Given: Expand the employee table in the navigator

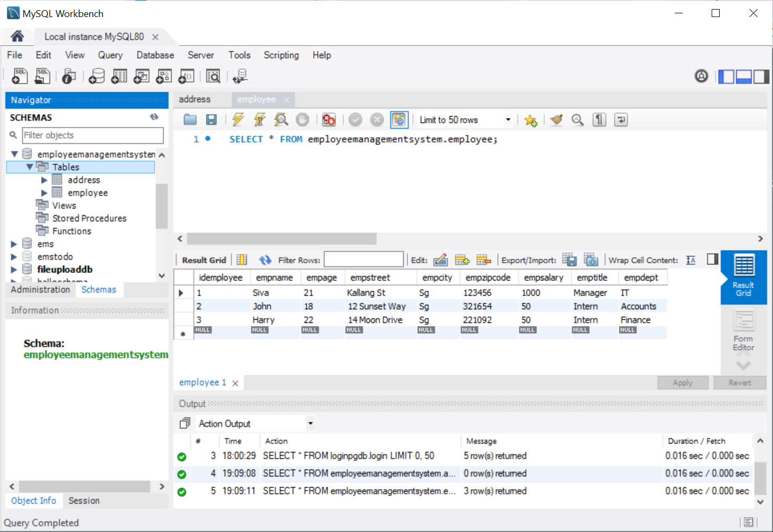Looking at the screenshot, I should 45,192.
